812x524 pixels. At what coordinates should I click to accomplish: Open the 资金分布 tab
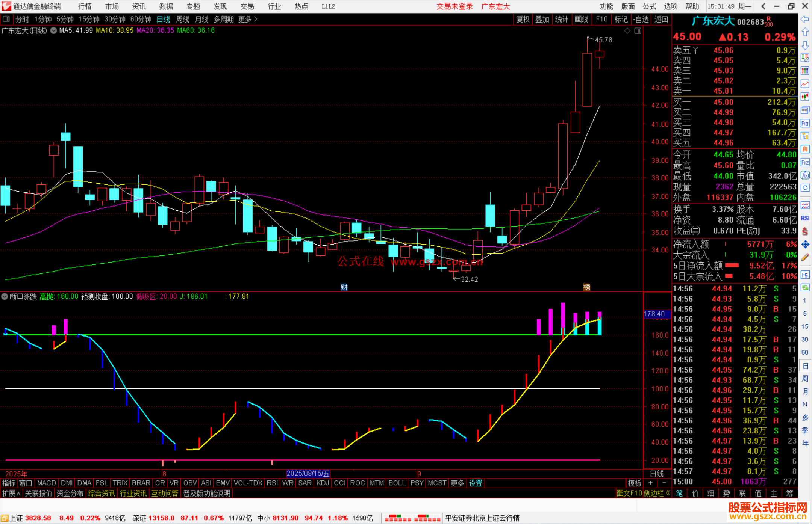click(x=70, y=493)
